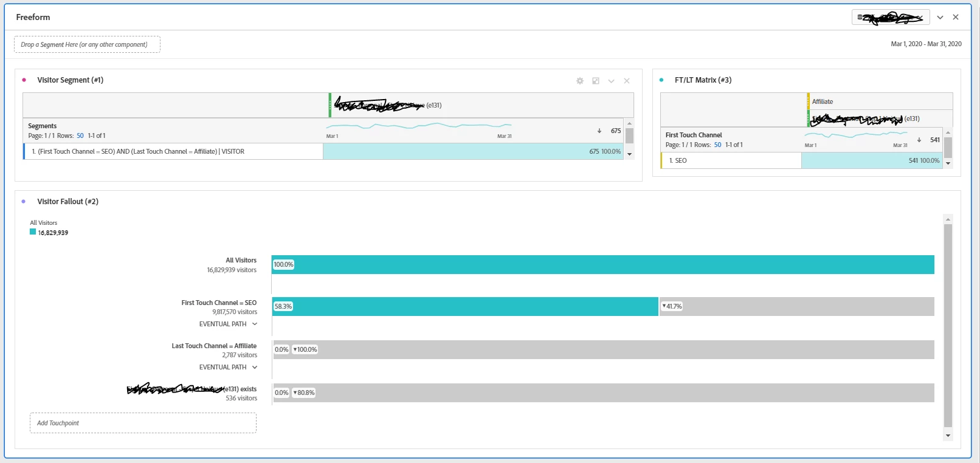Click the 41.7% fall-out label
Viewport: 980px width, 463px height.
pos(672,306)
